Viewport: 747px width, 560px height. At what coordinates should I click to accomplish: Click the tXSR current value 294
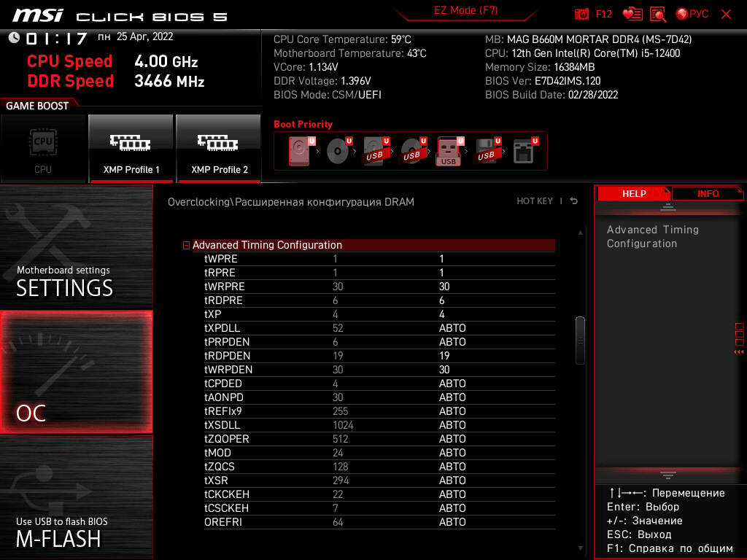[x=340, y=480]
